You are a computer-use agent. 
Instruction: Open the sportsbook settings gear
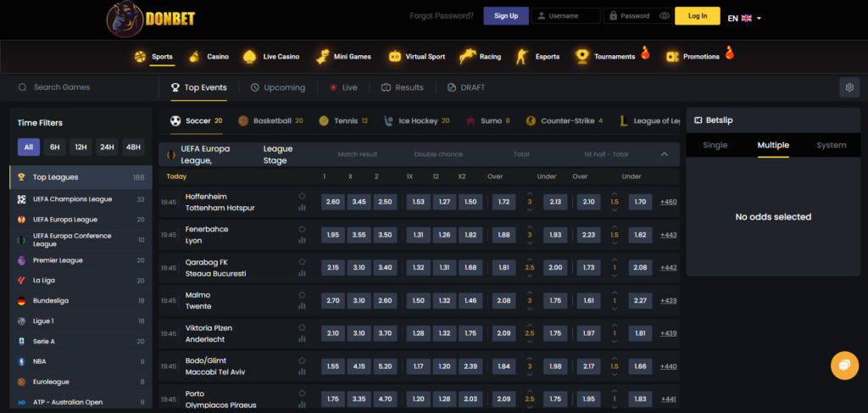pos(849,87)
